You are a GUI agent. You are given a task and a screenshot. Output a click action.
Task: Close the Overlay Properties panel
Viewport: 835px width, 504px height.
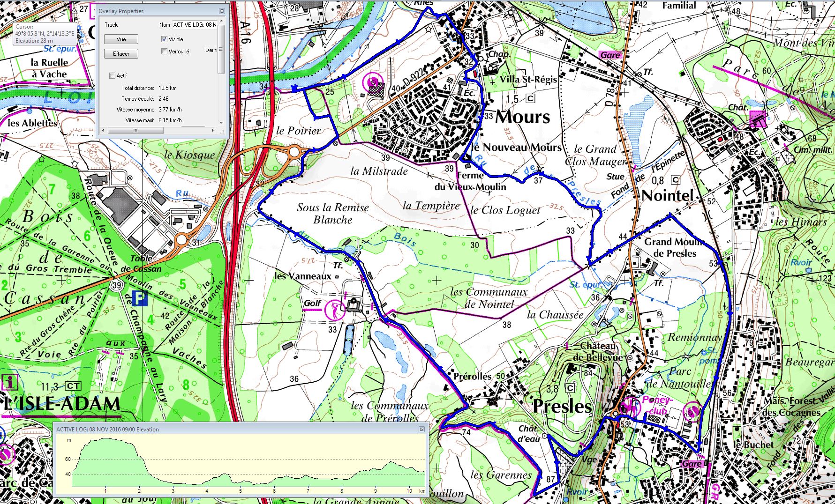[x=222, y=11]
